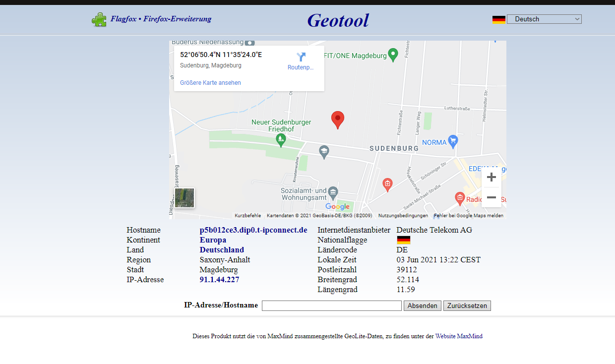The image size is (615, 364).
Task: Click the Sozialamt- und Wohnungsamt building marker
Action: coord(333,191)
